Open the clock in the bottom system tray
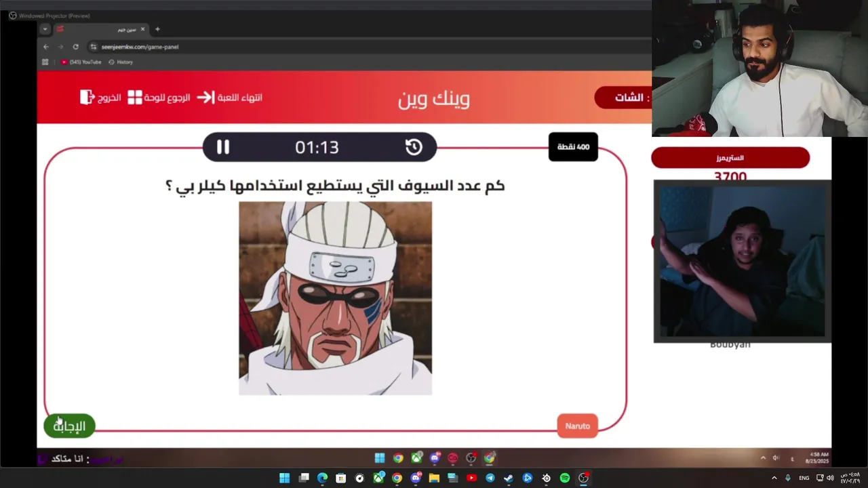Viewport: 868px width, 488px height. click(850, 478)
